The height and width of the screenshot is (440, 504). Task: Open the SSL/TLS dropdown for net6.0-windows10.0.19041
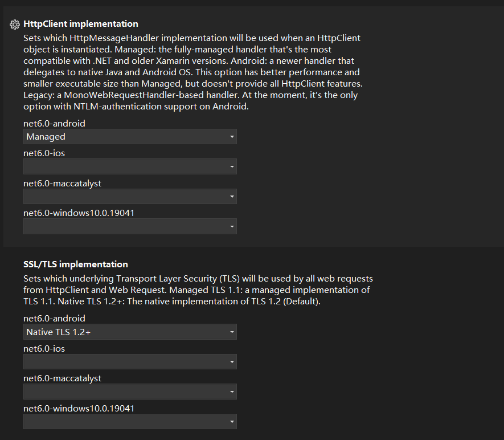coord(130,421)
